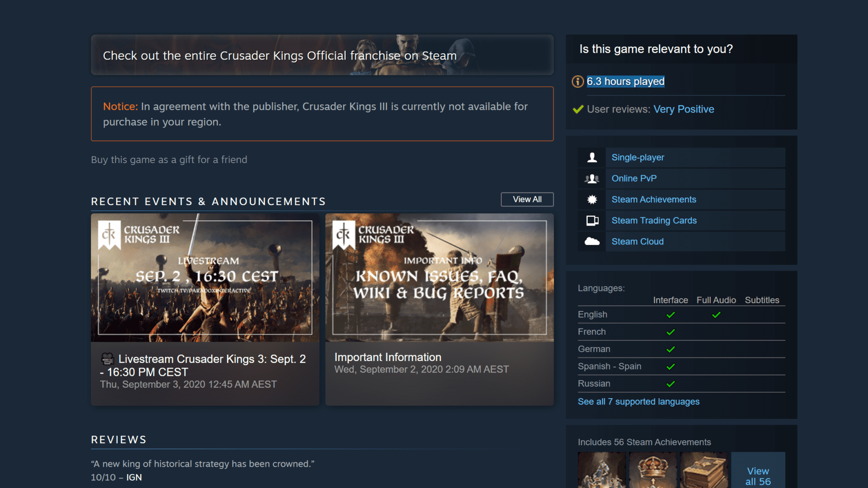This screenshot has height=488, width=868.
Task: Open the Single-player category link
Action: click(x=637, y=158)
